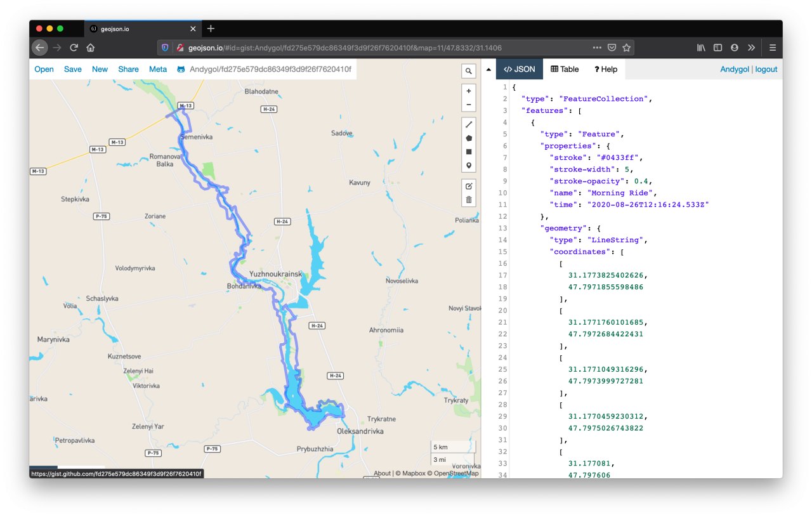Image resolution: width=812 pixels, height=517 pixels.
Task: Open the tracking protection shield icon
Action: tap(166, 48)
